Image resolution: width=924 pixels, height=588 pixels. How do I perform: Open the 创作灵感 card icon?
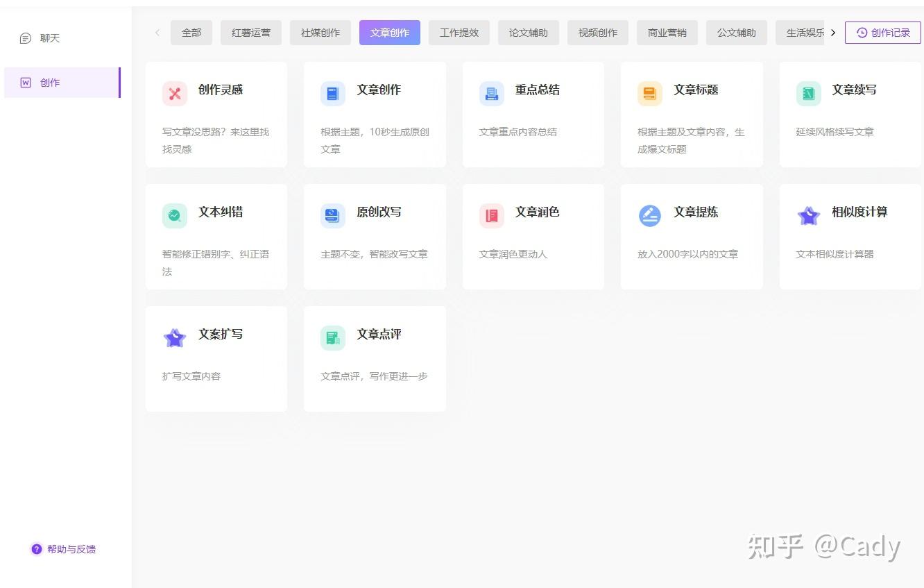tap(175, 94)
